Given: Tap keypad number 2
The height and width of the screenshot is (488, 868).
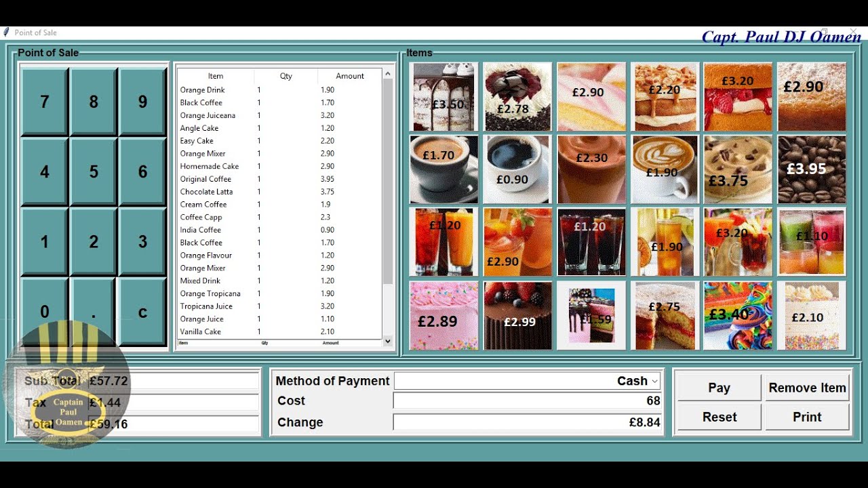Looking at the screenshot, I should [94, 241].
